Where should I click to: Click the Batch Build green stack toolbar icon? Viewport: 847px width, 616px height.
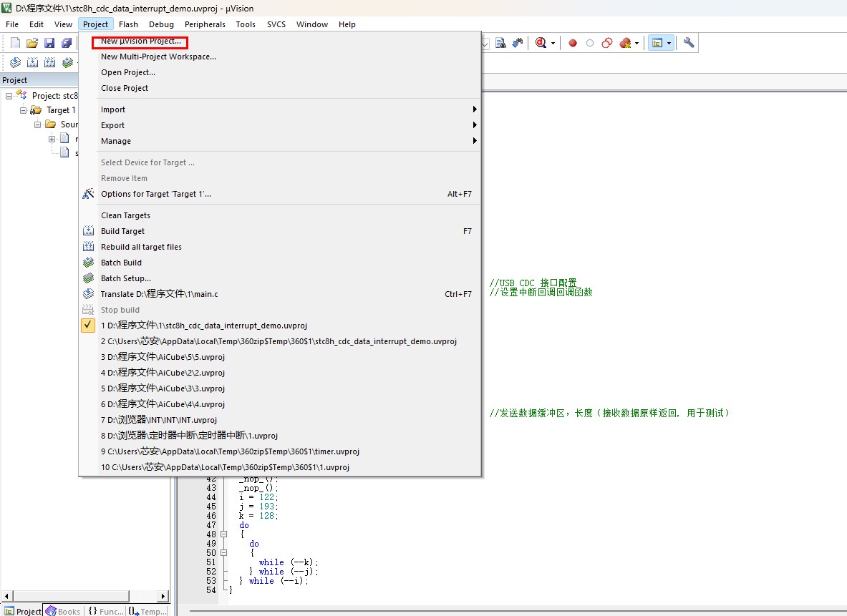point(67,62)
